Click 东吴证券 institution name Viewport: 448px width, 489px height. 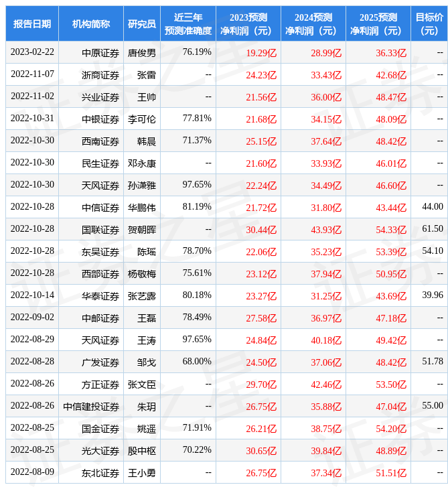point(100,253)
